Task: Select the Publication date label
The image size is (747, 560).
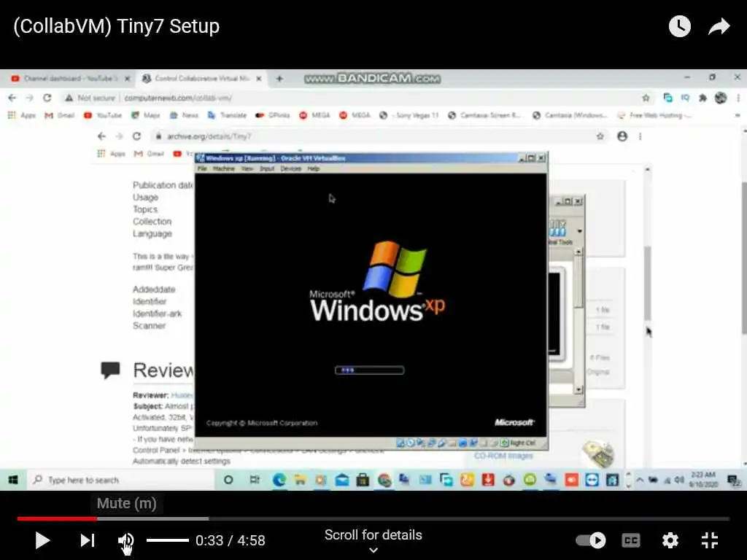Action: coord(163,184)
